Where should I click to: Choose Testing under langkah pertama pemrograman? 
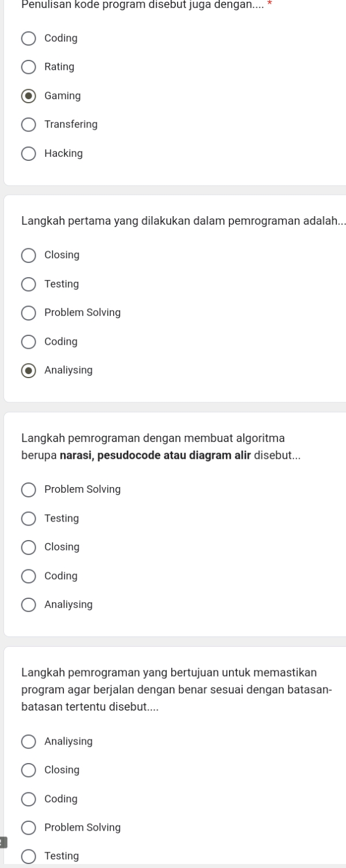pos(28,284)
